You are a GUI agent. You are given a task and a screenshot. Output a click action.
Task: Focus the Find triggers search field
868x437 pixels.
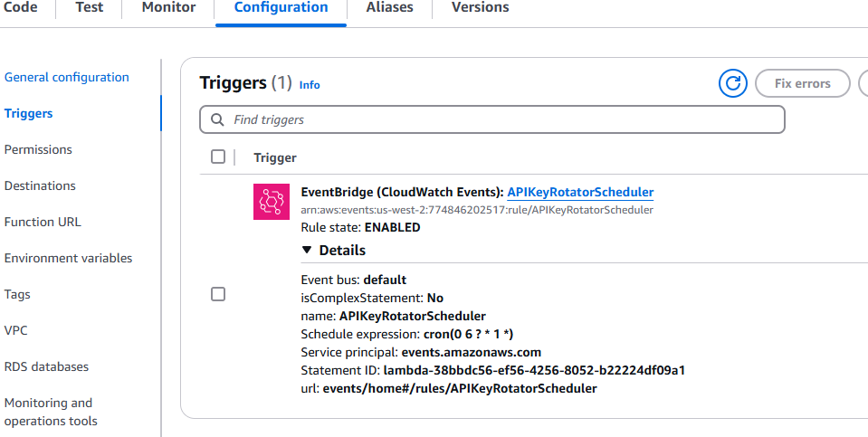pos(492,119)
